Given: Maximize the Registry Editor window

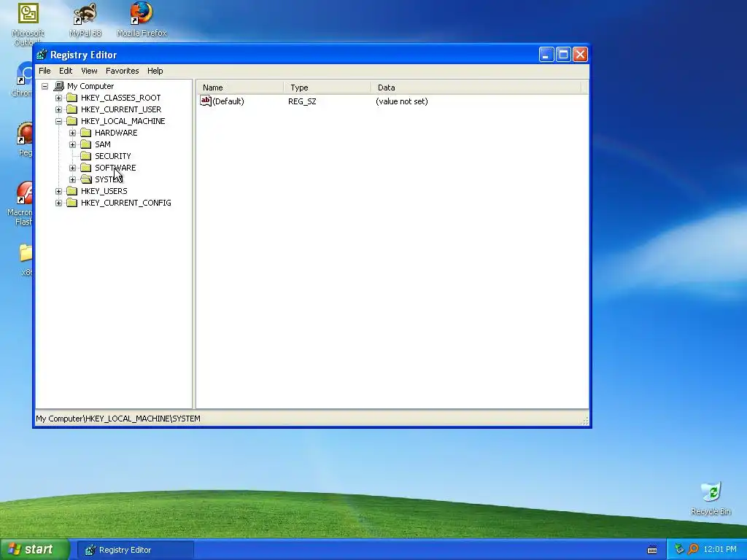Looking at the screenshot, I should (x=563, y=55).
